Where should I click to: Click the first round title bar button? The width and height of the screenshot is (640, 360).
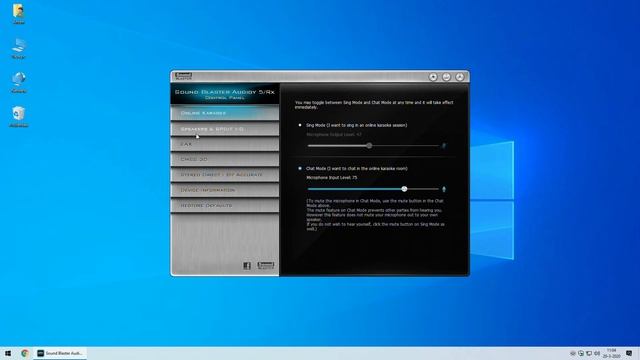tap(433, 77)
